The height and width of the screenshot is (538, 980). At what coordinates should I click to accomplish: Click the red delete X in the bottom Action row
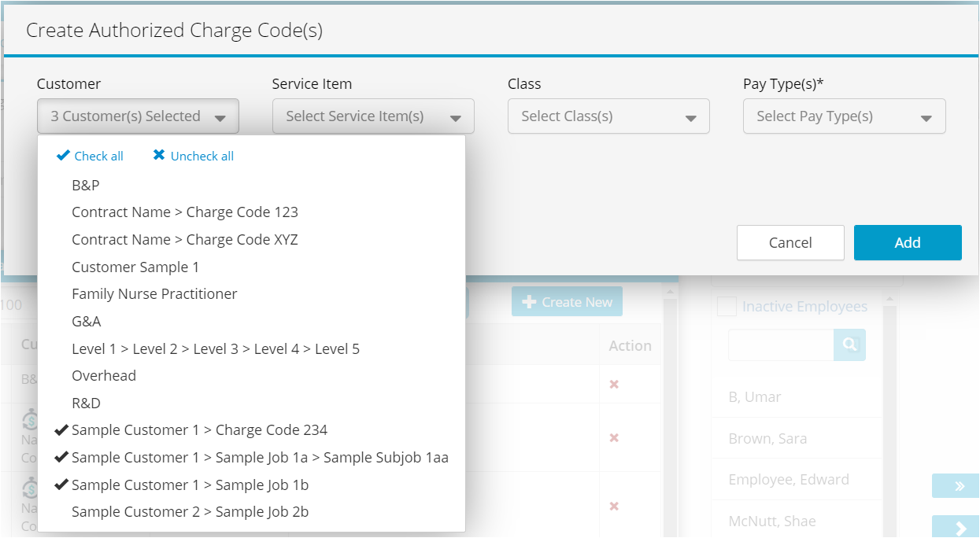coord(614,506)
